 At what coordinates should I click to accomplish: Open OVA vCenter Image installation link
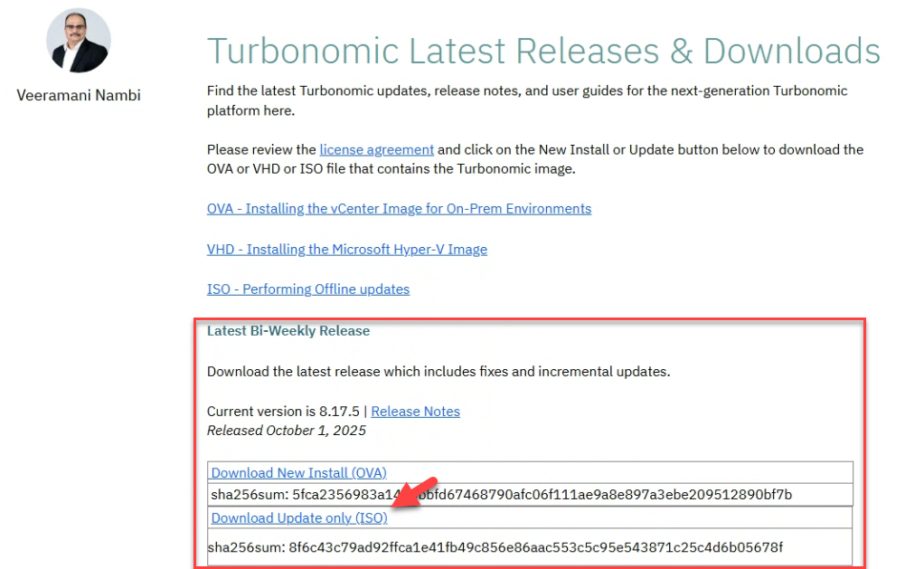click(x=399, y=209)
